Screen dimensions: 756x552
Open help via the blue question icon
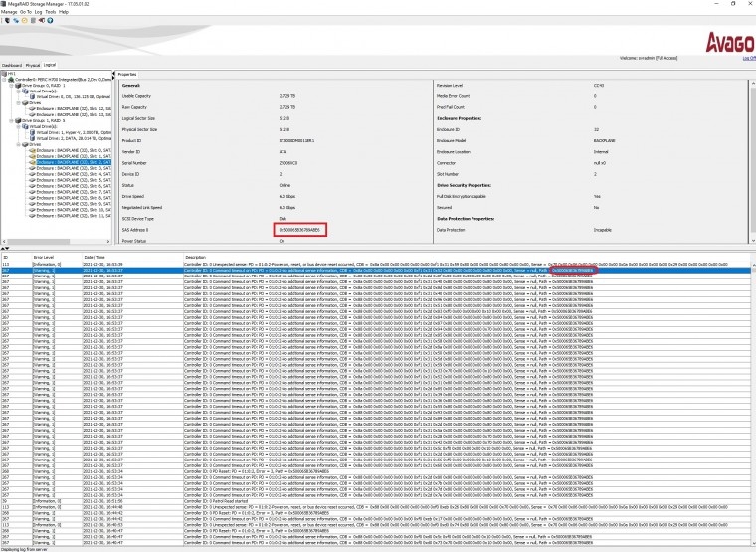pyautogui.click(x=50, y=20)
